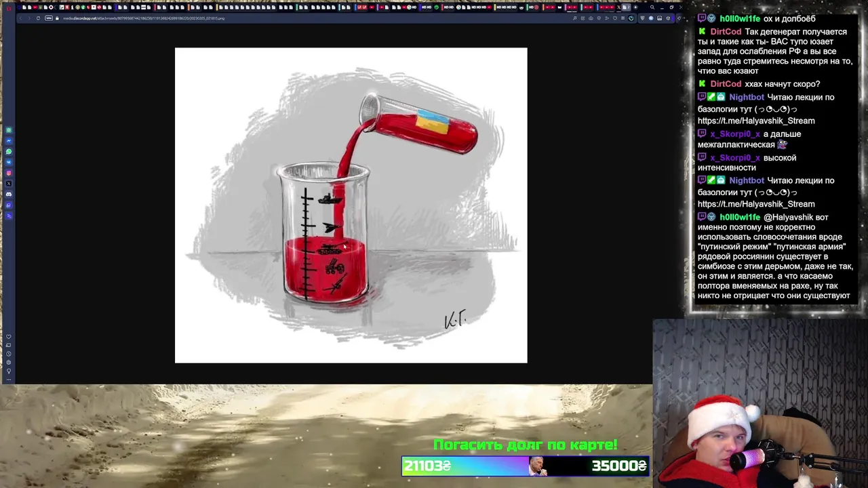
Task: Open the Opera menu logo button
Action: [x=8, y=8]
